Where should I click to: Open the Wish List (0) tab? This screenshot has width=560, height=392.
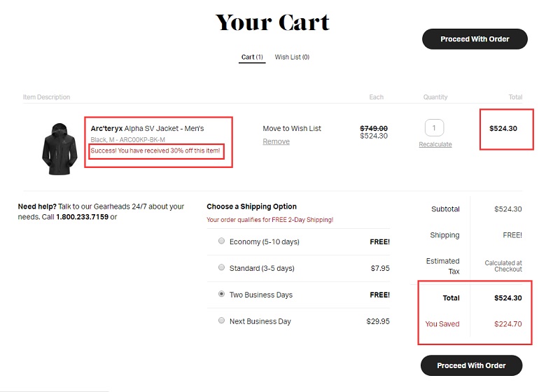tap(292, 57)
